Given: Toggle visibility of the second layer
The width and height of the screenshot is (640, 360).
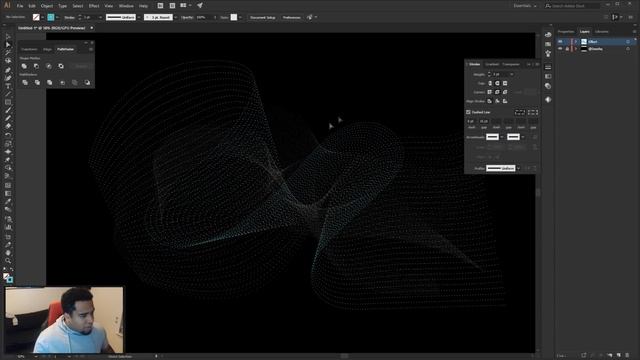Looking at the screenshot, I should [560, 49].
